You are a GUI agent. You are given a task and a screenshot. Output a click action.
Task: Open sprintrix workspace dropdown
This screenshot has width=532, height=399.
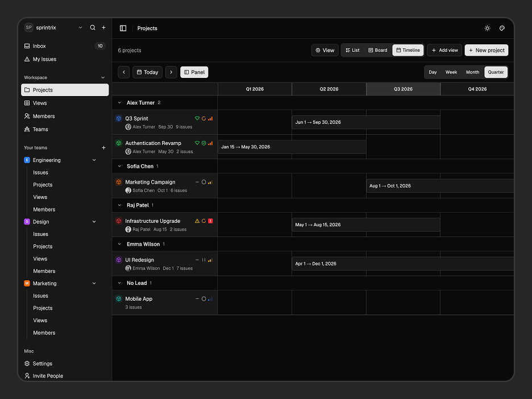80,27
